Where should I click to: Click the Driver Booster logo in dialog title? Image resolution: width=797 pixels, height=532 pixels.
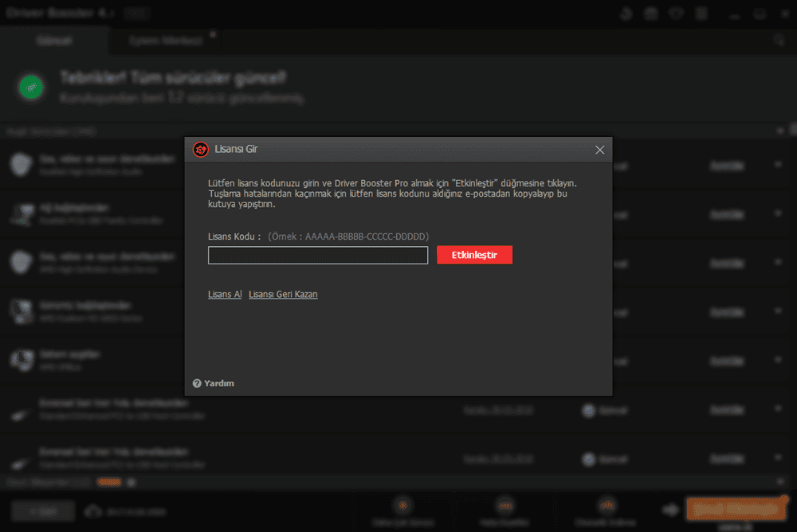[x=200, y=149]
